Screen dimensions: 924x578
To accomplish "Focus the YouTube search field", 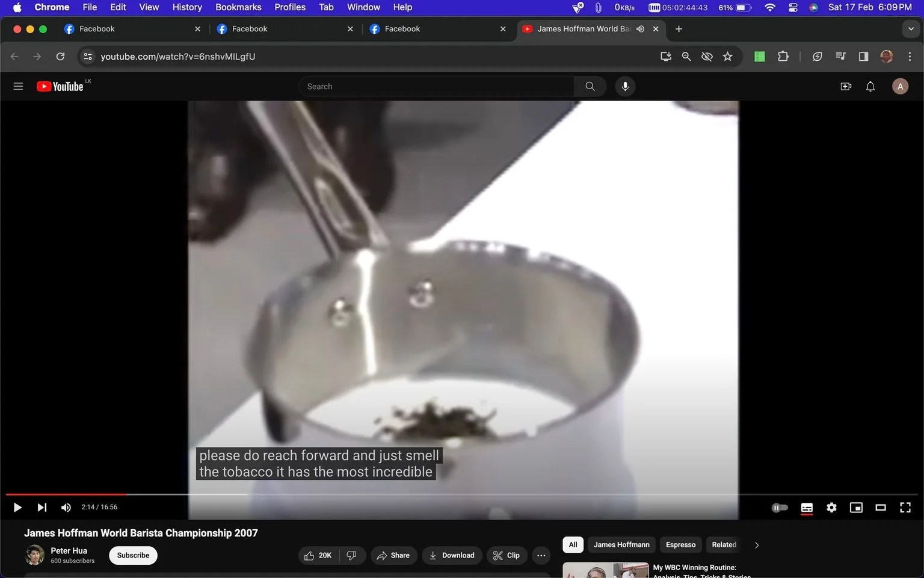I will (x=436, y=86).
